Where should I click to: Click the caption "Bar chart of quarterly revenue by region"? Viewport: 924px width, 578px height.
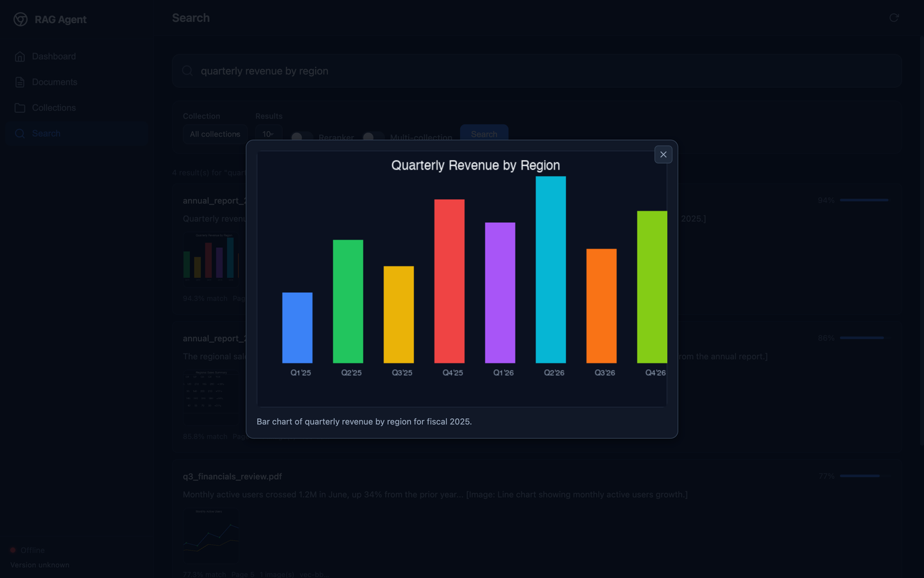click(x=364, y=422)
